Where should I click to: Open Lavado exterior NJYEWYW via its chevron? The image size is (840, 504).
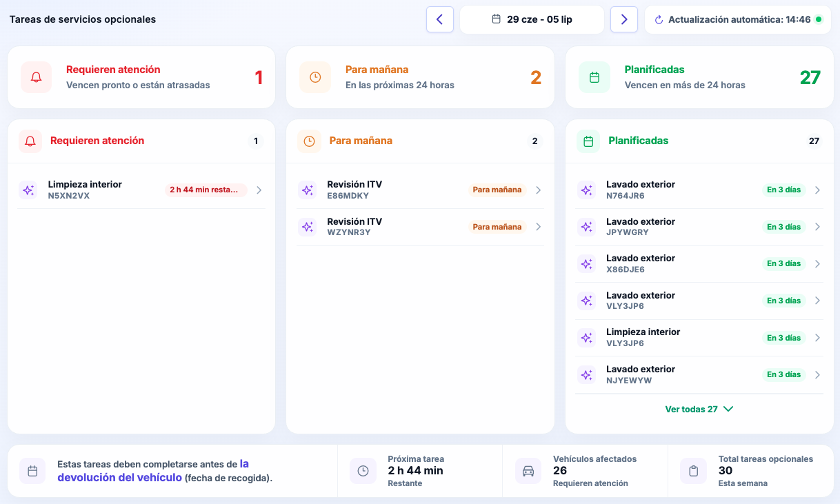coord(817,375)
